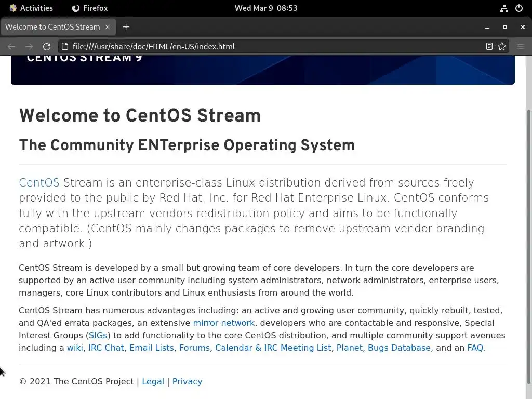
Task: Click the heading Welcome to CentOS Stream
Action: [x=140, y=115]
